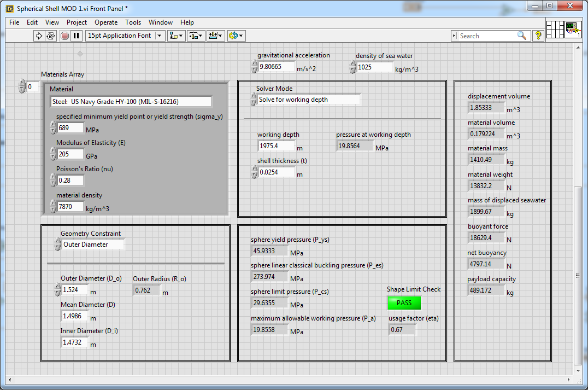
Task: Click the Pause button in toolbar
Action: pyautogui.click(x=77, y=36)
